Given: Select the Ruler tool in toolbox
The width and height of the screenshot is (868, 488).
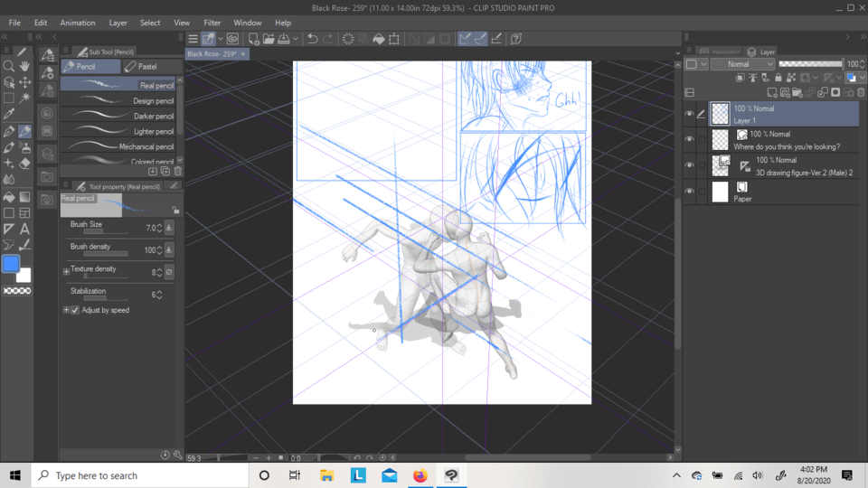Looking at the screenshot, I should (x=9, y=229).
